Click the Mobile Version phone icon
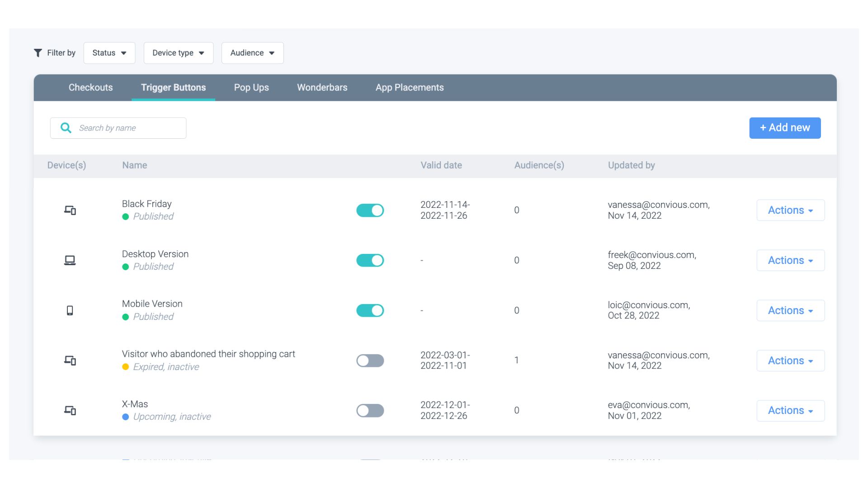The width and height of the screenshot is (868, 488). click(70, 310)
